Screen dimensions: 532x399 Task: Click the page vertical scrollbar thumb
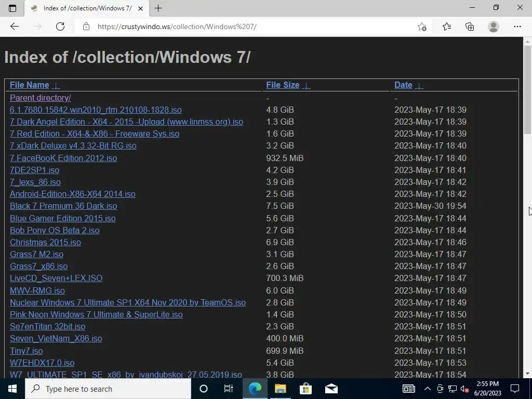(x=527, y=89)
